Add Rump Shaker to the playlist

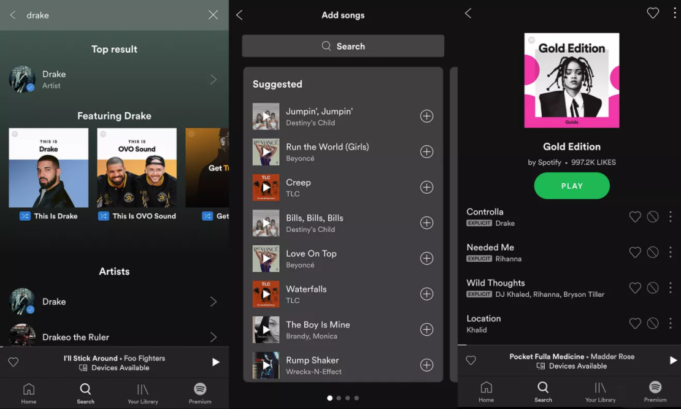(x=426, y=365)
